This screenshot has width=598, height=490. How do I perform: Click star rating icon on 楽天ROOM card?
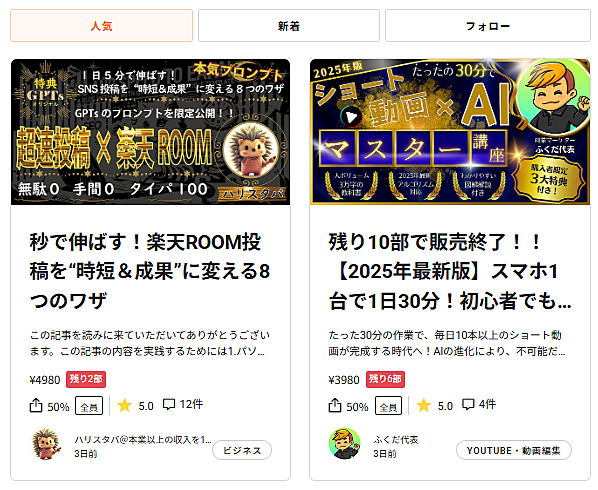coord(124,405)
